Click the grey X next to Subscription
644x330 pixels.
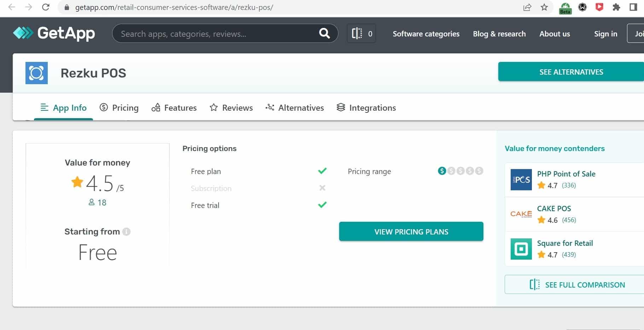click(x=322, y=188)
